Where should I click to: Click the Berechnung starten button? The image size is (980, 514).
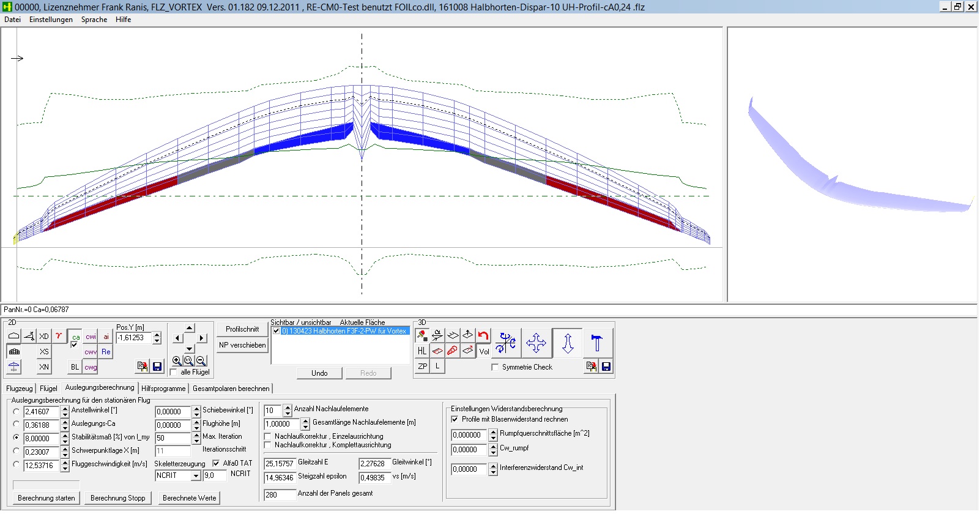click(46, 498)
